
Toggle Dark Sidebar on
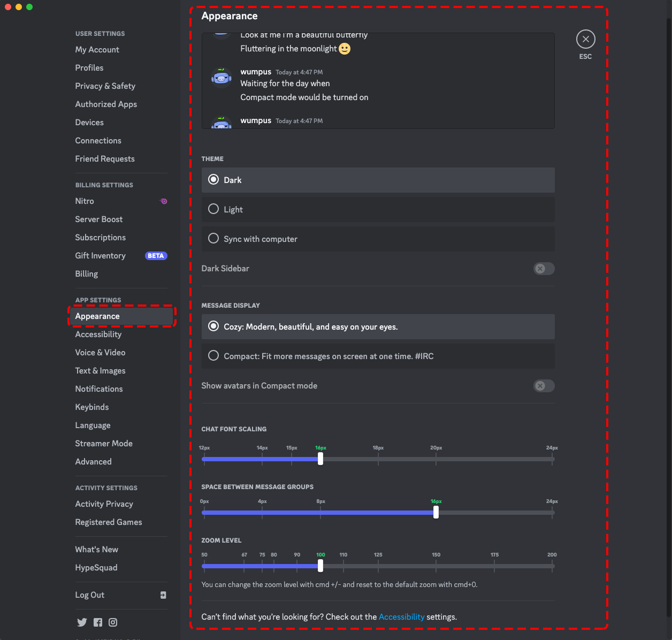tap(544, 269)
